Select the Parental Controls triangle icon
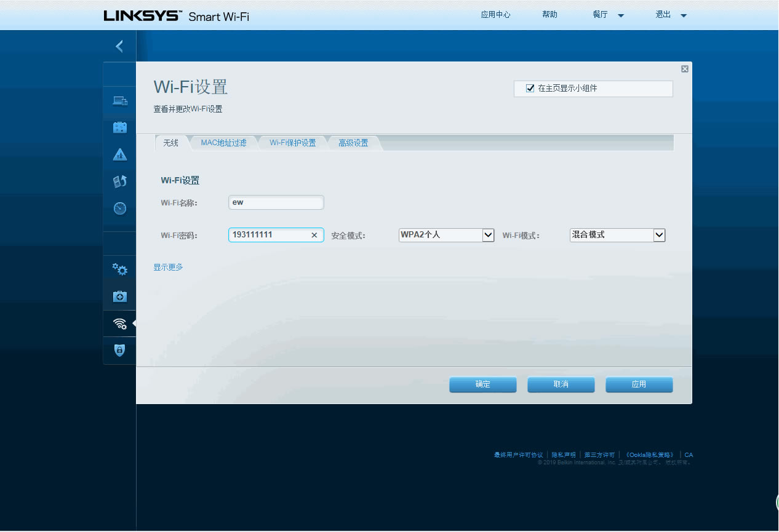The width and height of the screenshot is (779, 532). 119,154
